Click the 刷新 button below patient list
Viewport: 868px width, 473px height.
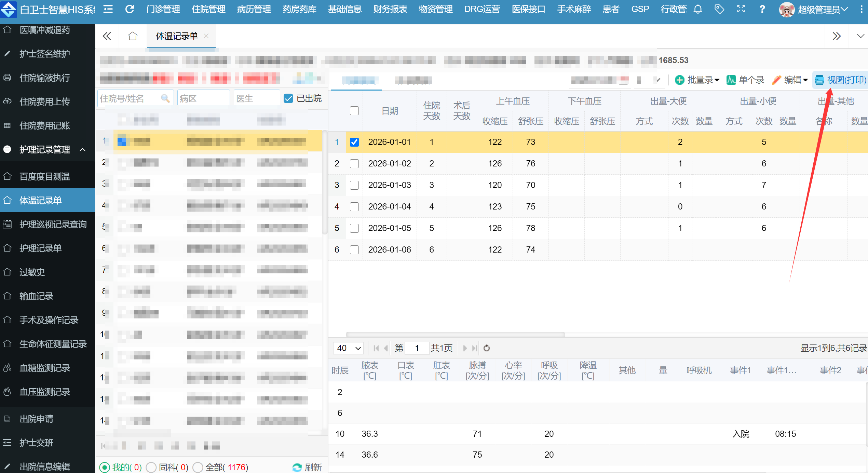click(x=307, y=467)
